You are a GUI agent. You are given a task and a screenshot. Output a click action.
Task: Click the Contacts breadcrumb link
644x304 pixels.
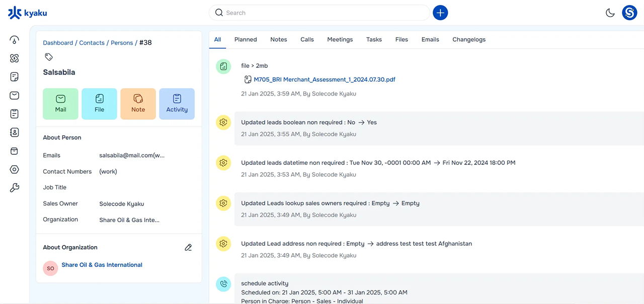(92, 43)
